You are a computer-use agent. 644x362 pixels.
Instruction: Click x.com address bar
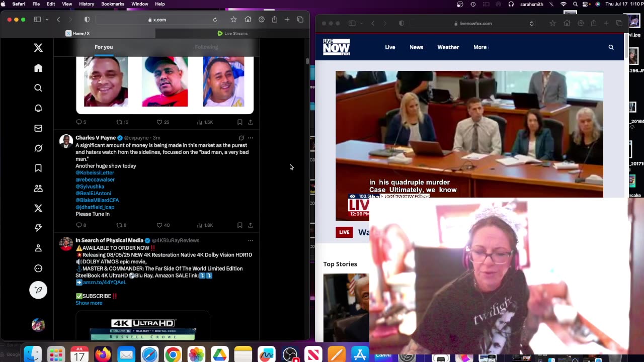(x=157, y=20)
